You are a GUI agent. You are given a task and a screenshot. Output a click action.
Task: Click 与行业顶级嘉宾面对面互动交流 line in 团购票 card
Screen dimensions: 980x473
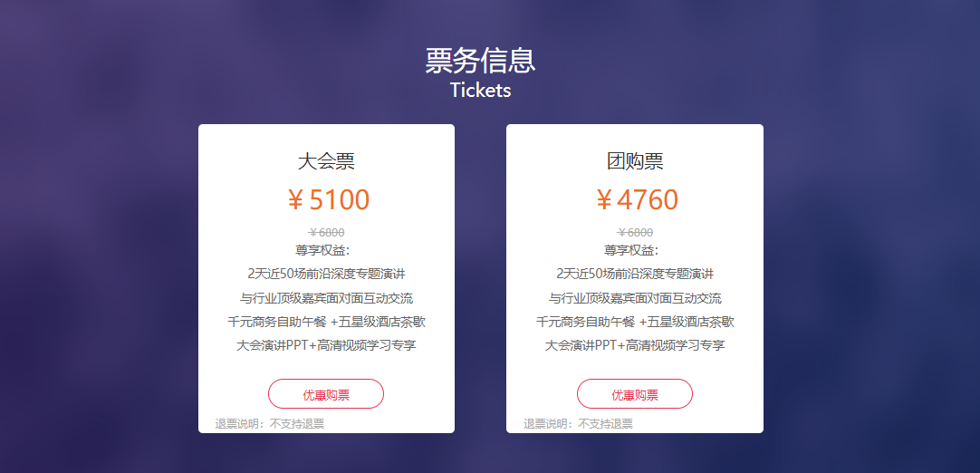click(635, 298)
